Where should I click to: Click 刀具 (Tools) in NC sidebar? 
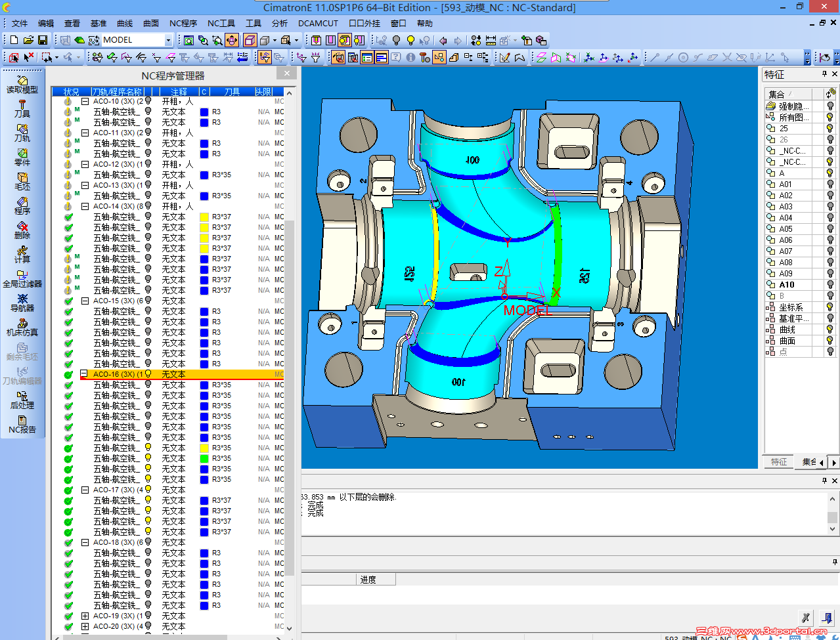(22, 109)
